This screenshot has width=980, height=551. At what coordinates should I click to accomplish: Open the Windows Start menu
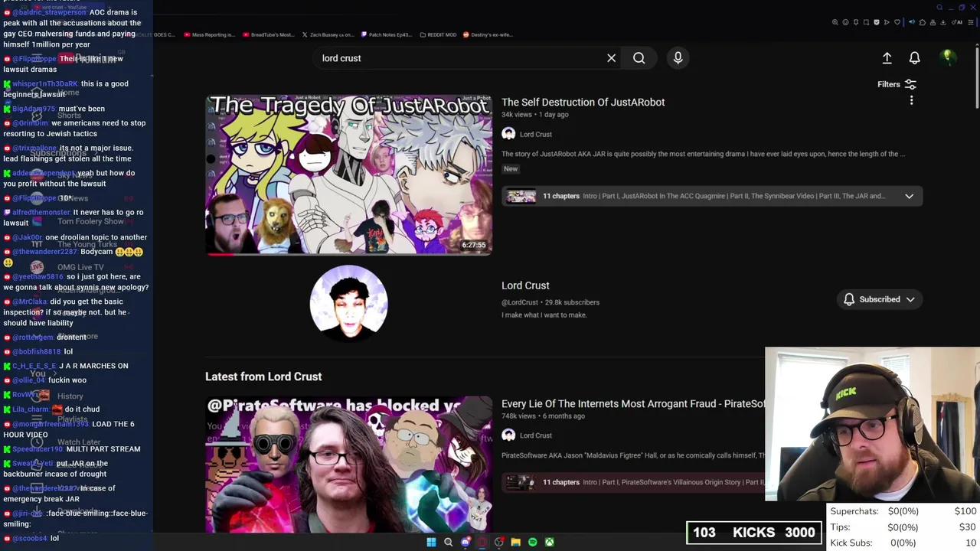pos(431,542)
